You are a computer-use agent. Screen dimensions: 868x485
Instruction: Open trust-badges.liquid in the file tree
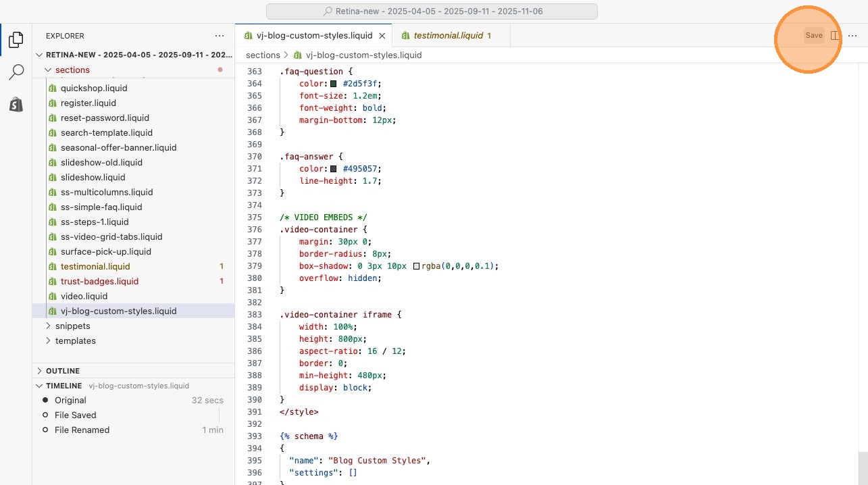[x=99, y=282]
